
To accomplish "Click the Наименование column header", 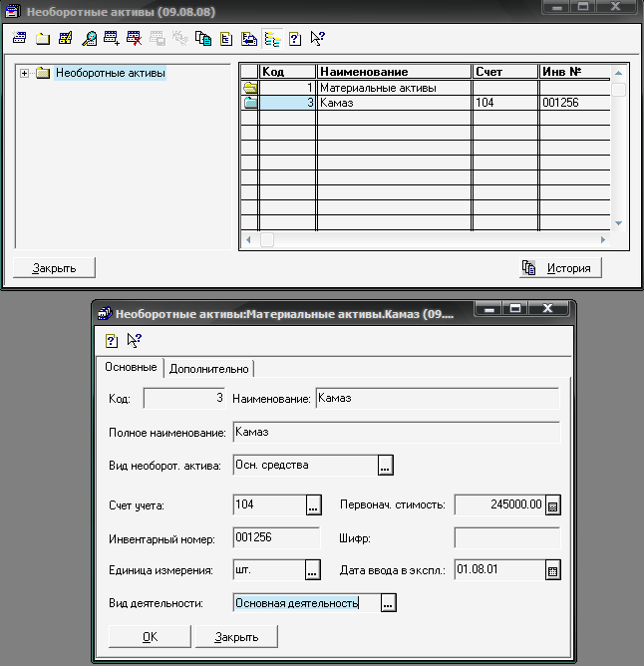I will click(x=394, y=72).
